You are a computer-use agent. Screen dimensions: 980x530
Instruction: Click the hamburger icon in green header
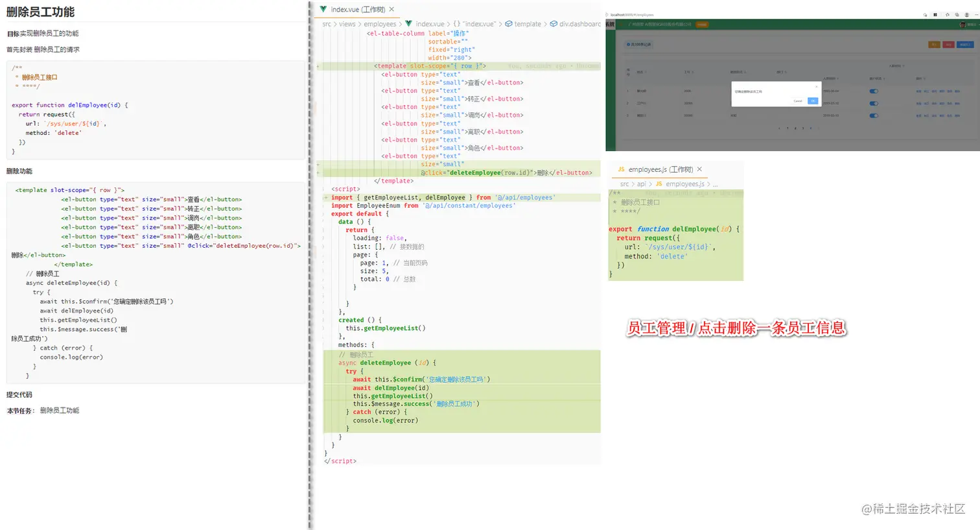(621, 25)
